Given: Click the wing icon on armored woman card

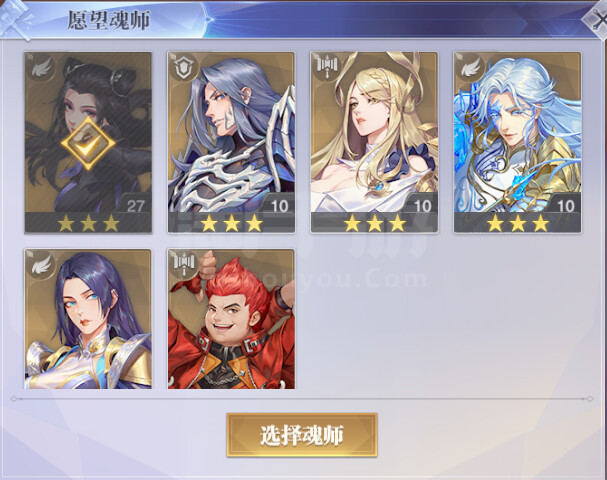Looking at the screenshot, I should pyautogui.click(x=42, y=265).
